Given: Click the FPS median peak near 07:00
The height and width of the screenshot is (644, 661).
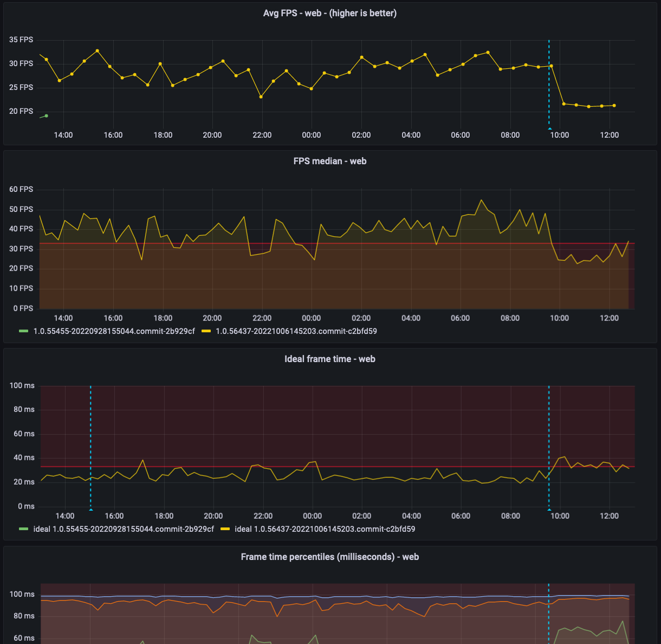Looking at the screenshot, I should pyautogui.click(x=481, y=200).
